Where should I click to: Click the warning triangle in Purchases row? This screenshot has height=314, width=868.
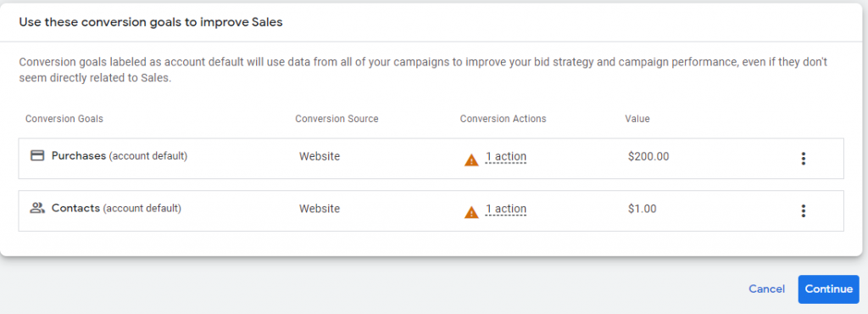(471, 160)
